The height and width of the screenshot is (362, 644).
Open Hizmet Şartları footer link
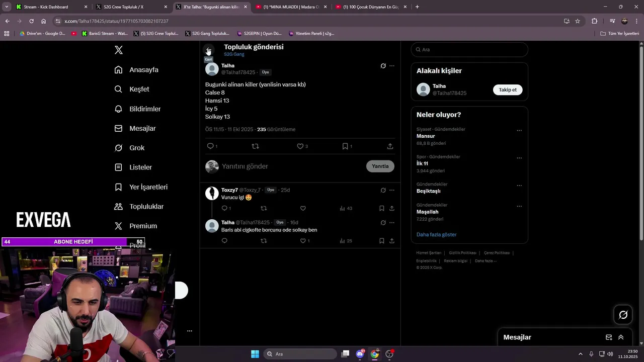click(x=429, y=253)
